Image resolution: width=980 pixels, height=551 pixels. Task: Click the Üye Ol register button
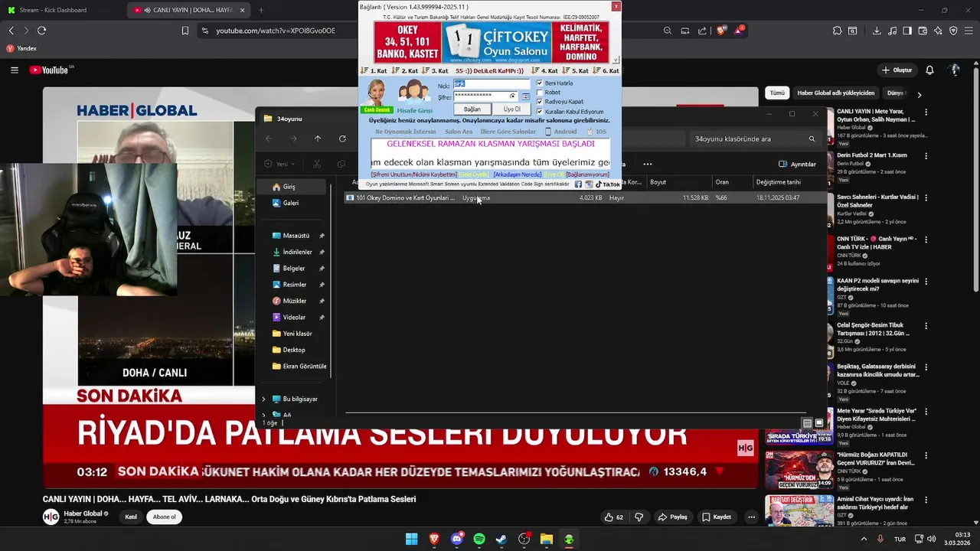click(x=512, y=109)
